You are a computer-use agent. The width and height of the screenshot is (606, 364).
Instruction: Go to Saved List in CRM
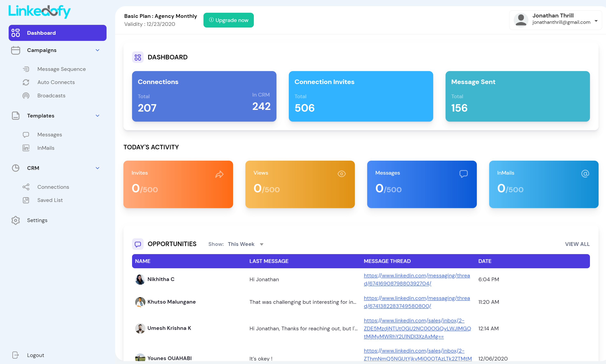[x=50, y=200]
